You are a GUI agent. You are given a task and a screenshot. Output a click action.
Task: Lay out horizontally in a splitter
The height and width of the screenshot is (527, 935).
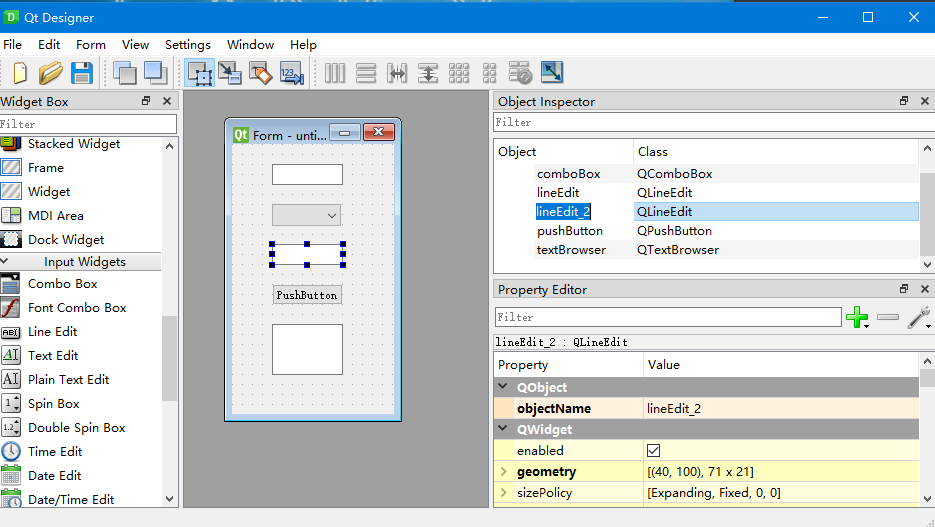(397, 73)
